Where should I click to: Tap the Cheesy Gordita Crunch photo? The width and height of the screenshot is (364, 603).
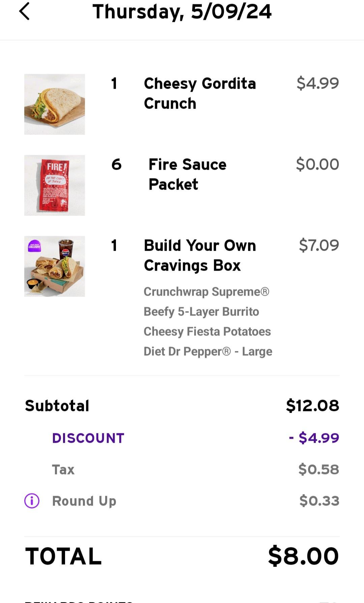(x=55, y=104)
